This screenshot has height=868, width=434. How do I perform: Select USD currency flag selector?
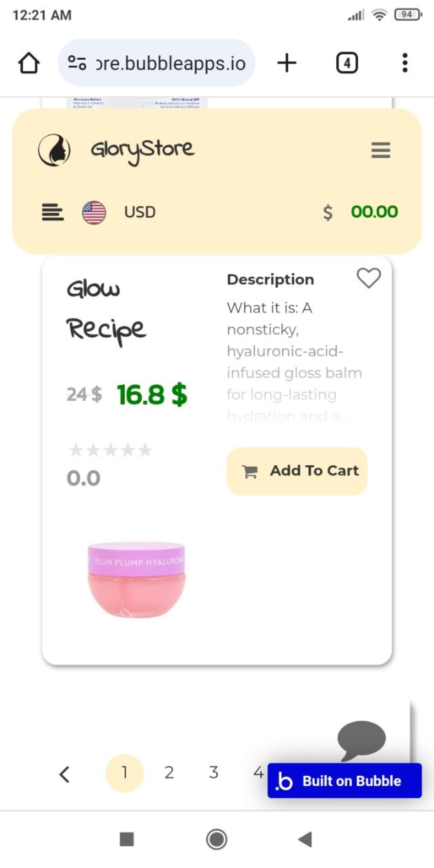94,213
